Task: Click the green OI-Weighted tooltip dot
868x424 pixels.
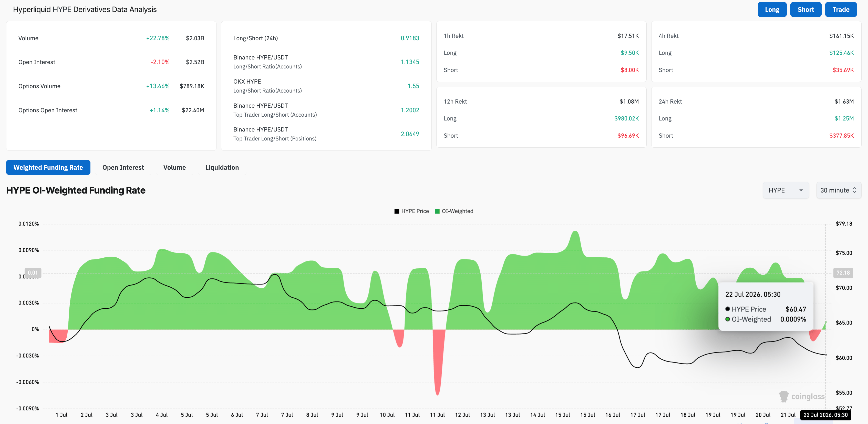Action: (x=728, y=319)
